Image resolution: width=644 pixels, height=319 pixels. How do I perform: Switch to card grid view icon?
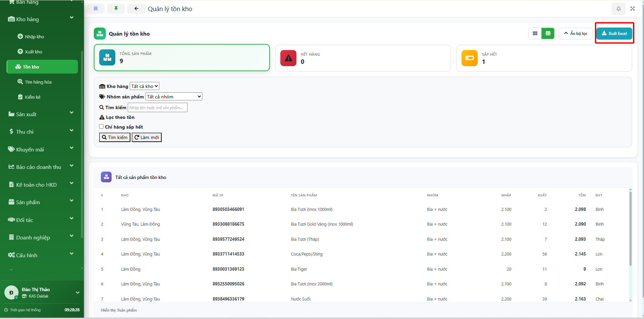pos(535,34)
